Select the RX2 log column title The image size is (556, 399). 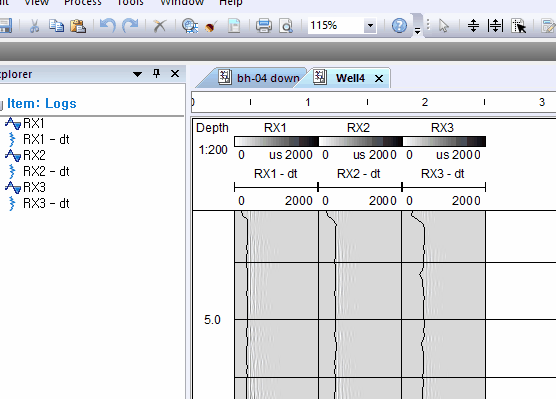pyautogui.click(x=358, y=128)
